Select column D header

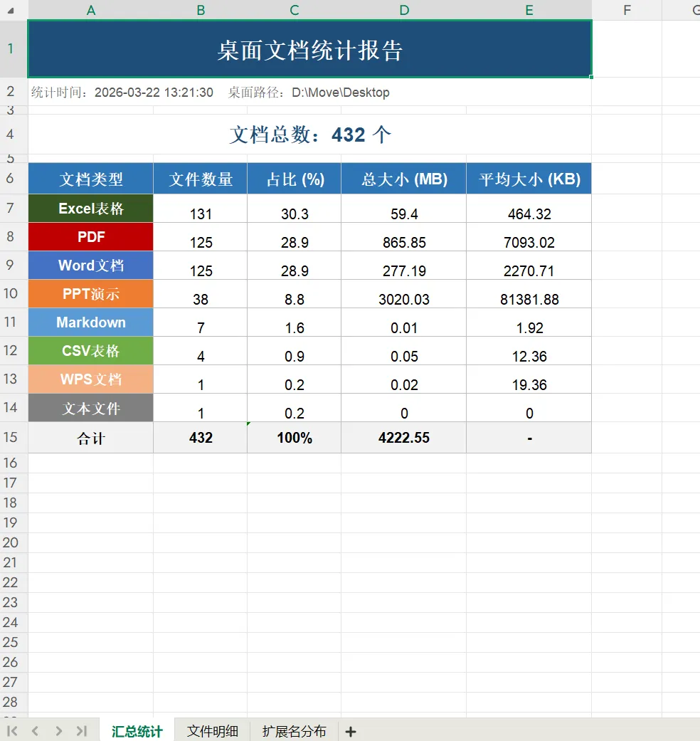(404, 10)
